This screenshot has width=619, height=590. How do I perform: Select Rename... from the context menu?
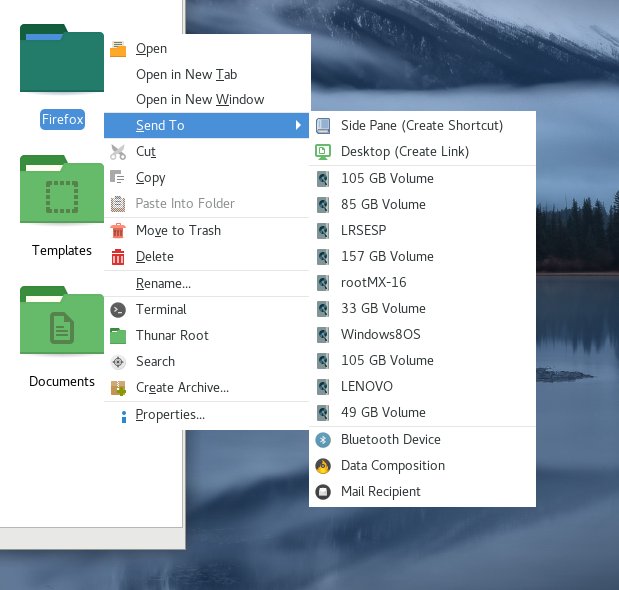[x=163, y=283]
